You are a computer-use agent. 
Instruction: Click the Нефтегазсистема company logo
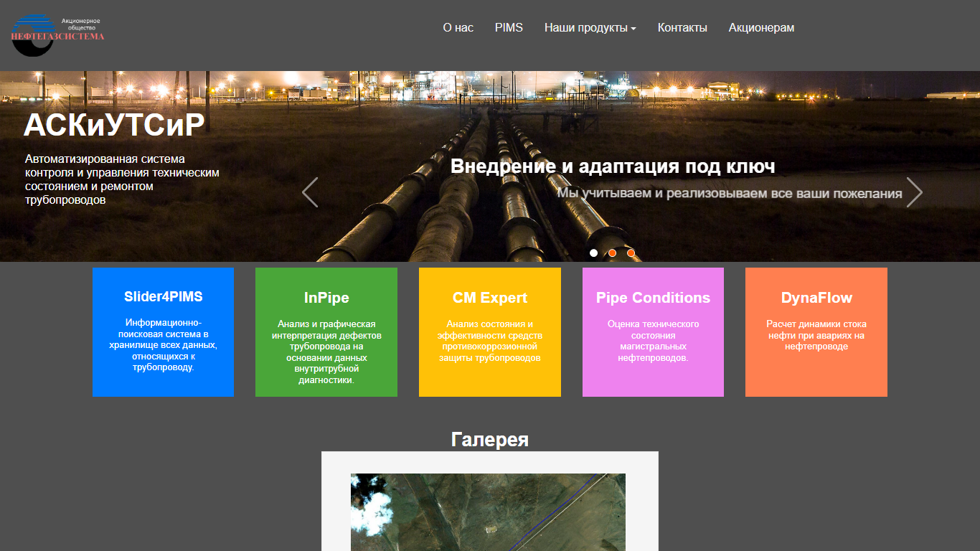[x=57, y=34]
